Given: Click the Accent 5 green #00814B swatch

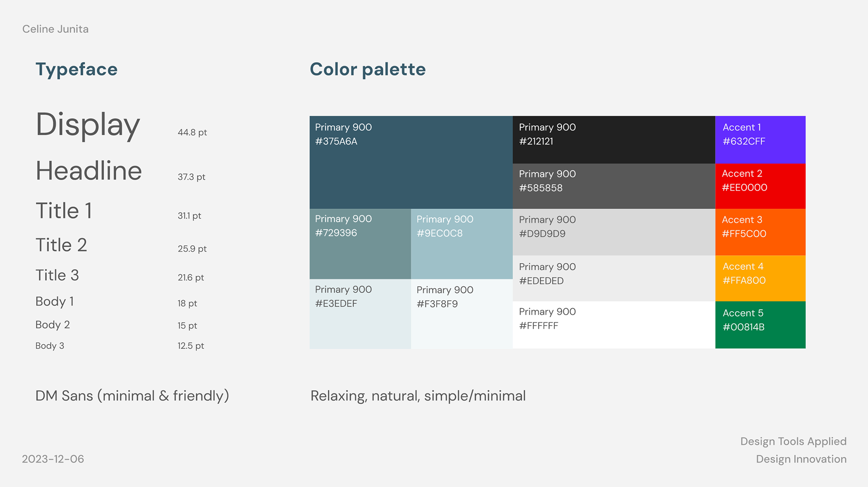Looking at the screenshot, I should 760,325.
